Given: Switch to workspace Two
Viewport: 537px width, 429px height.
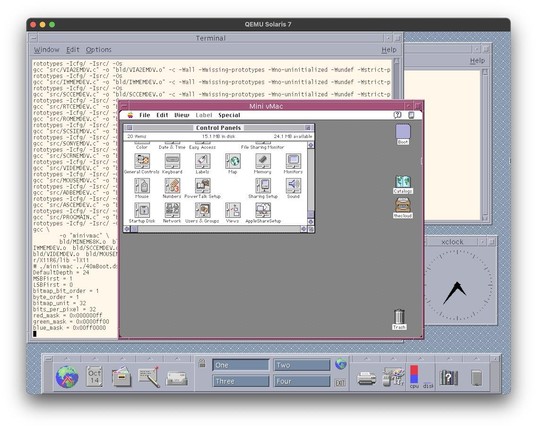Looking at the screenshot, I should 302,365.
